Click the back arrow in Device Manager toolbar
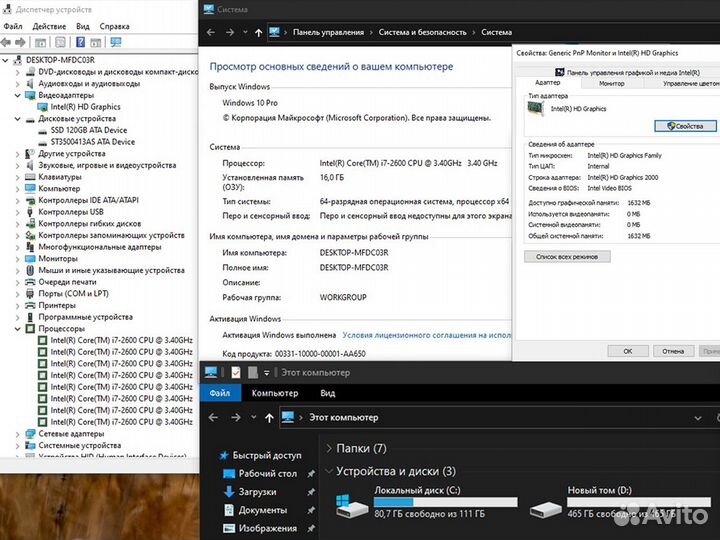 [x=6, y=43]
